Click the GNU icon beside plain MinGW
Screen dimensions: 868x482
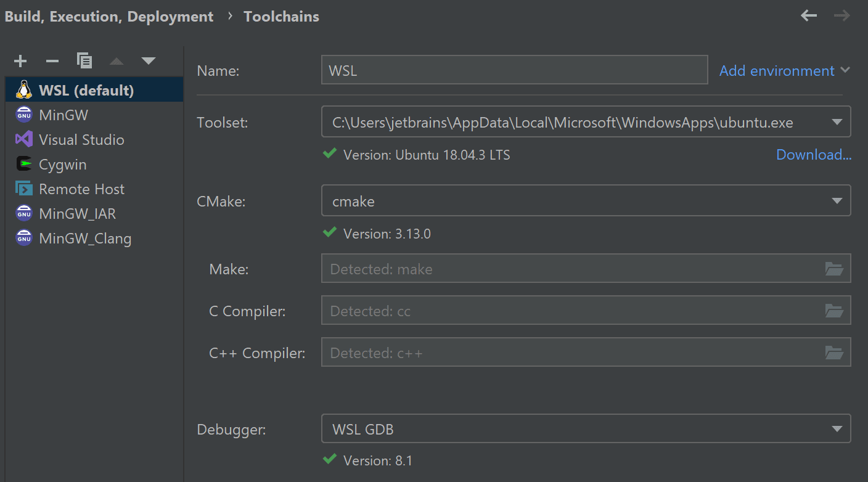tap(24, 115)
